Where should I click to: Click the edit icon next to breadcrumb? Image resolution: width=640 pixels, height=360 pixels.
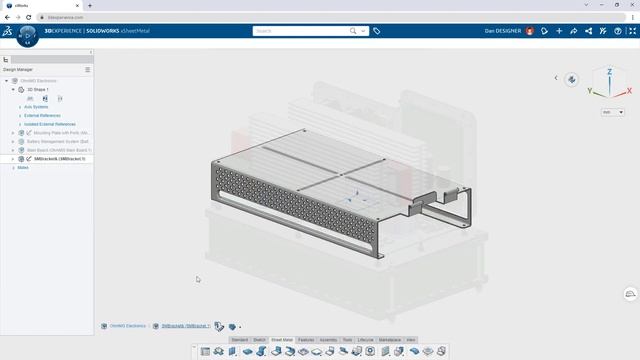coord(219,326)
